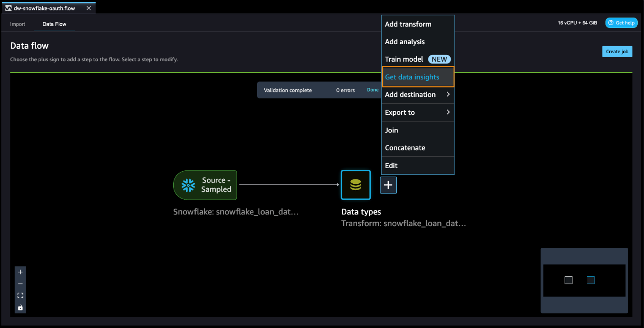Screen dimensions: 644x328
Task: Click the minimap in the bottom right corner
Action: tap(584, 280)
